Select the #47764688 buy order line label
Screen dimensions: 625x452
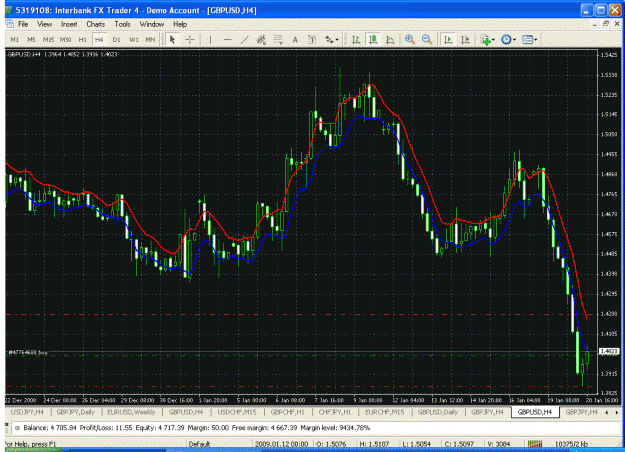[x=28, y=353]
